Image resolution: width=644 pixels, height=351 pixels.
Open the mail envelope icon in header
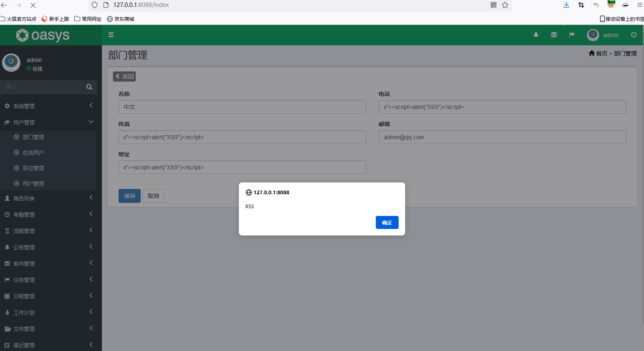554,35
